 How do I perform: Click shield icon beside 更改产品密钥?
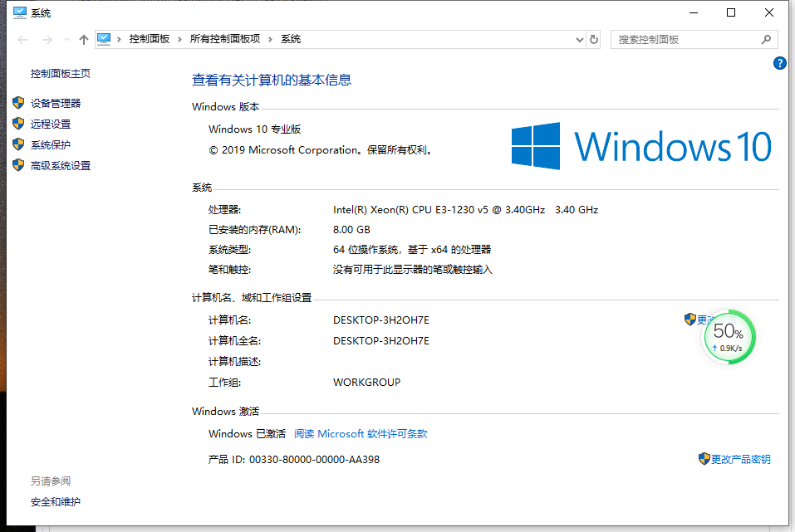(704, 458)
